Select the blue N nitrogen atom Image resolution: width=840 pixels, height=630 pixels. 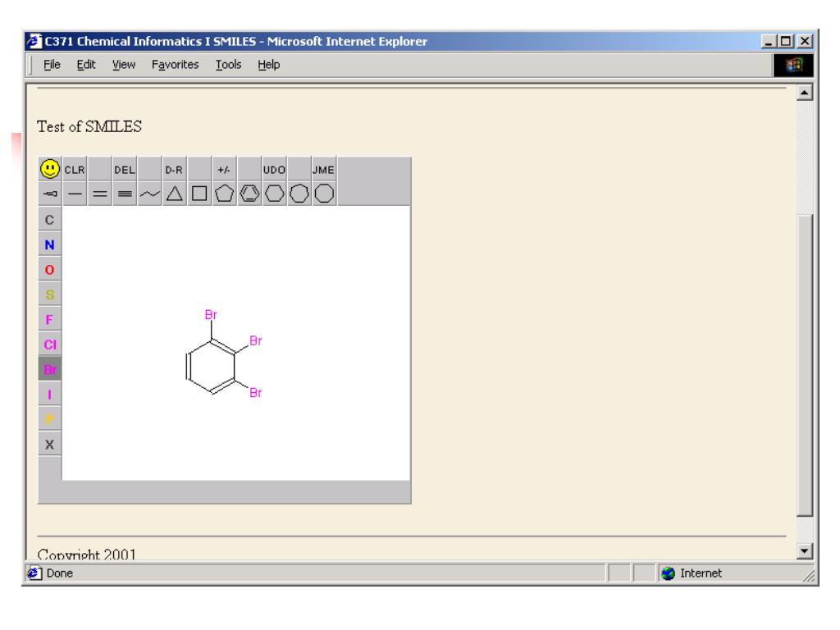(x=50, y=244)
